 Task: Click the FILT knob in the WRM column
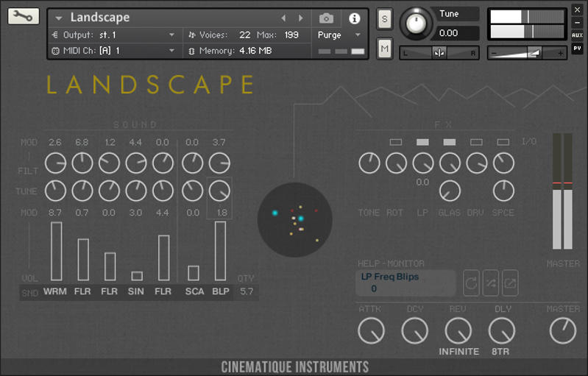pos(55,163)
